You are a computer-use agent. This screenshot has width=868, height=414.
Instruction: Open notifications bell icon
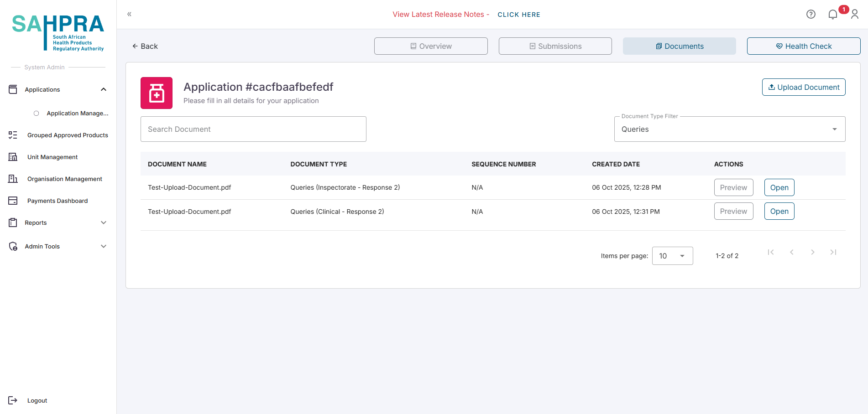point(832,15)
